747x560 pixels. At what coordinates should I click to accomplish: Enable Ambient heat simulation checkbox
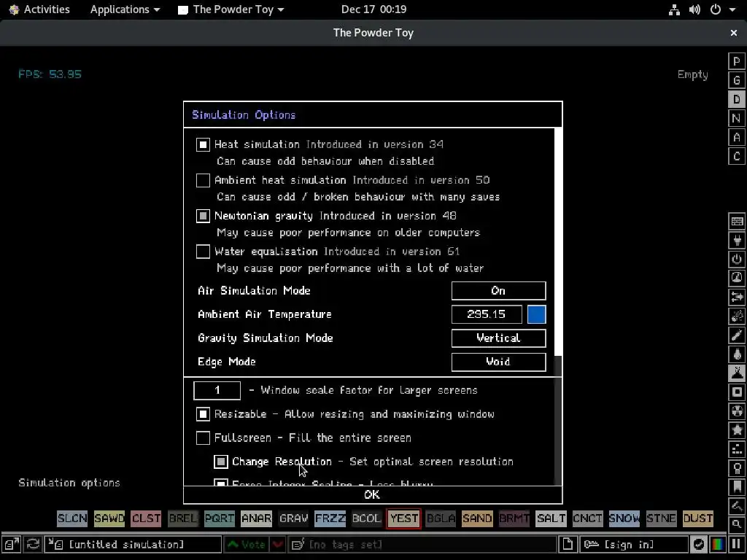[203, 181]
